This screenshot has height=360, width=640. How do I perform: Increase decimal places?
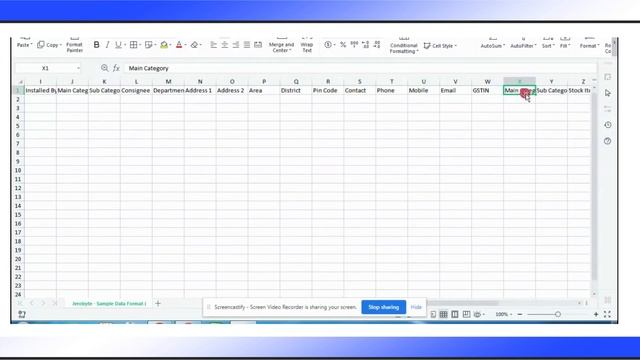pyautogui.click(x=365, y=45)
